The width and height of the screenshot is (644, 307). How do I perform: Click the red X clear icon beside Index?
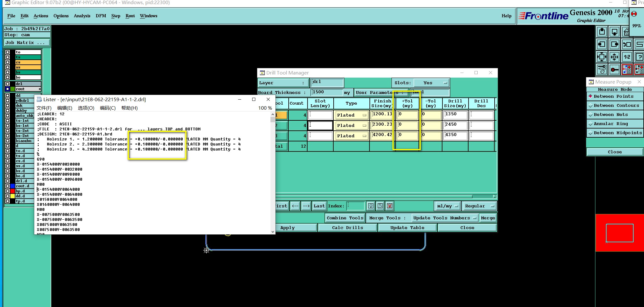click(x=390, y=206)
